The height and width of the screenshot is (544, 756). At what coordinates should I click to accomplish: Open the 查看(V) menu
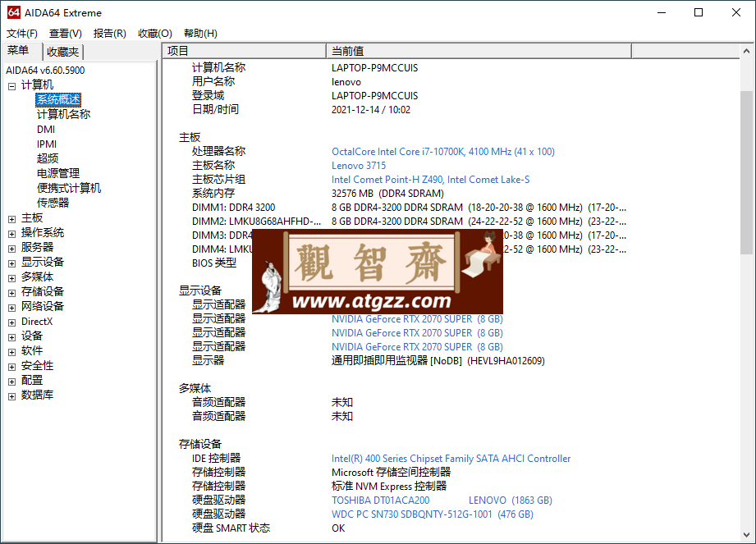pos(65,34)
